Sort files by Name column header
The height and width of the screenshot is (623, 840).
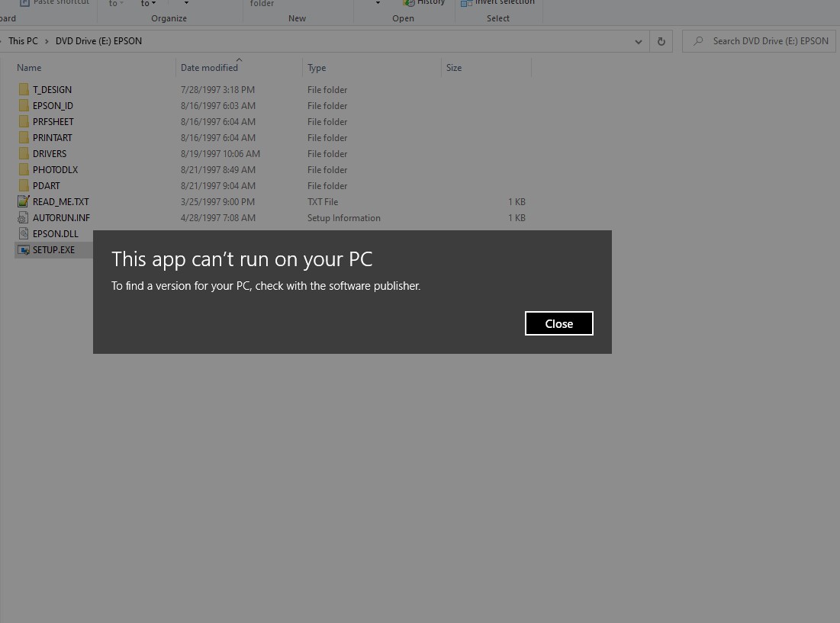pos(29,68)
